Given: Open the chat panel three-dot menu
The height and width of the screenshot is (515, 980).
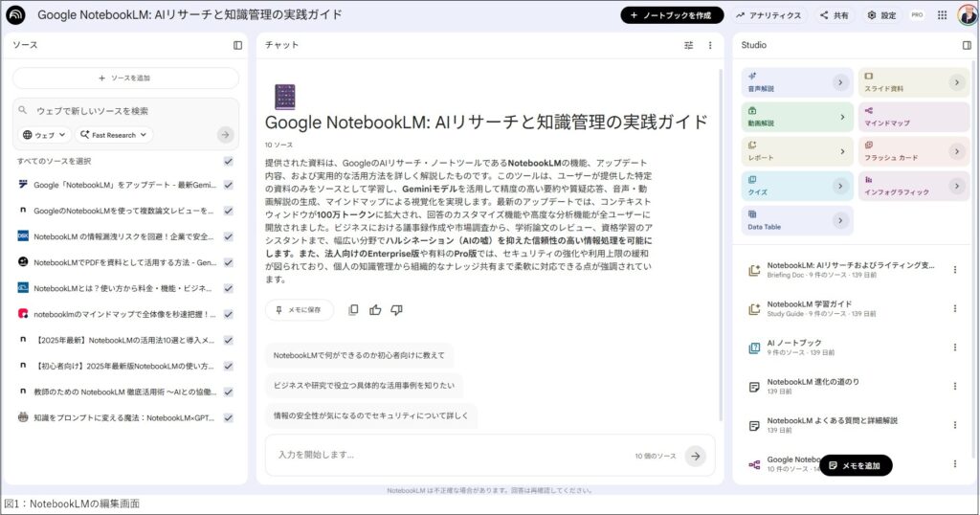Looking at the screenshot, I should (710, 45).
